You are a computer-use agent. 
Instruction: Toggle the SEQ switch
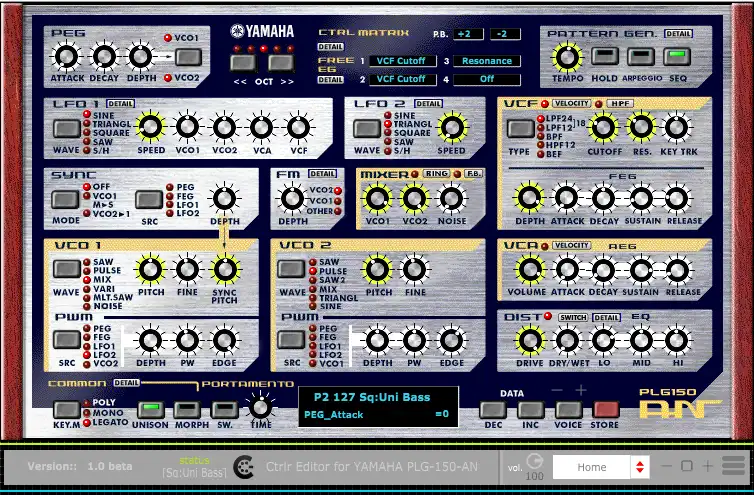click(677, 56)
